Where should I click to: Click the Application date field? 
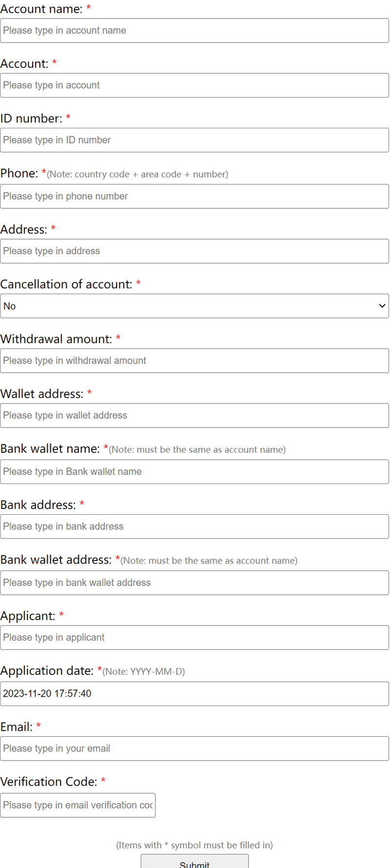pos(194,694)
